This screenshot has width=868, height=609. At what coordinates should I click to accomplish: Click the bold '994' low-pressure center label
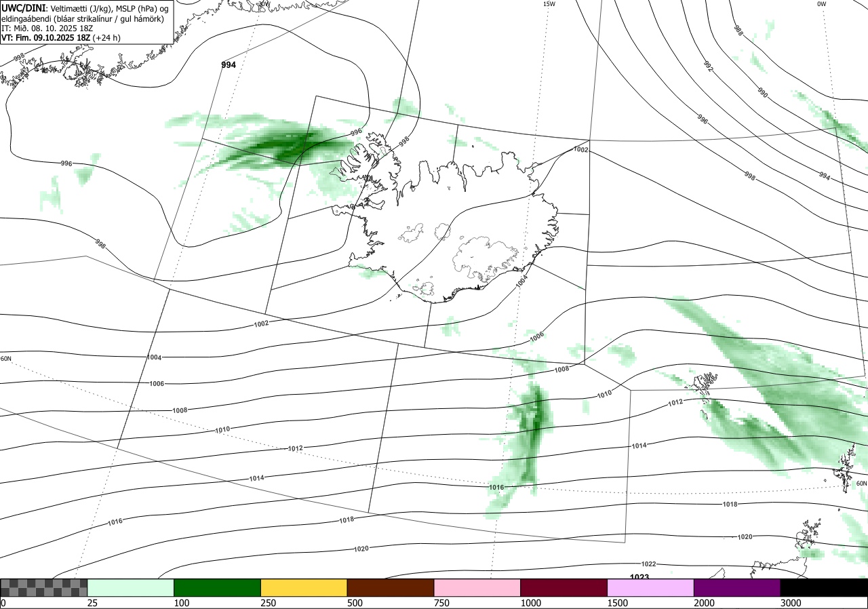[x=229, y=65]
